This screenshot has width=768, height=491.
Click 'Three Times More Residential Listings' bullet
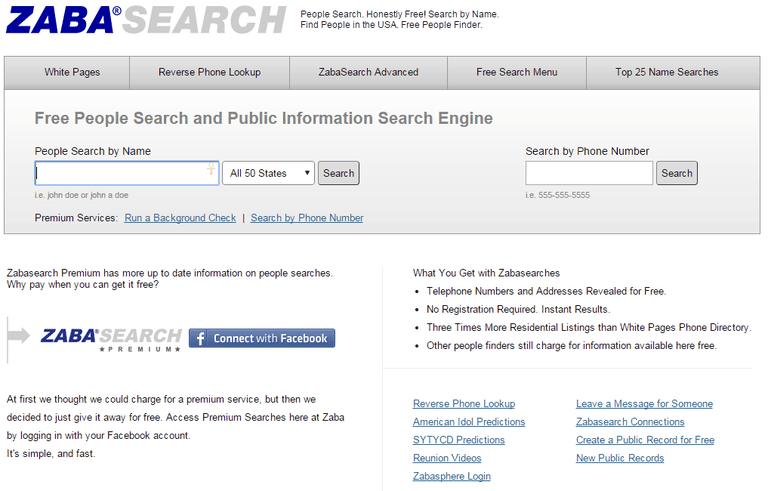coord(589,327)
